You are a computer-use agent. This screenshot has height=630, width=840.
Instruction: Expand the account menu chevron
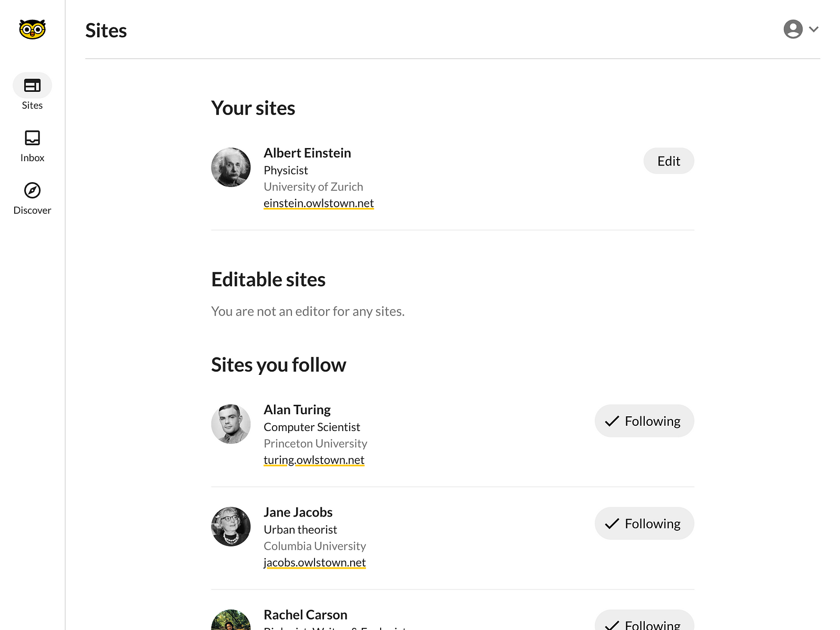pos(814,29)
